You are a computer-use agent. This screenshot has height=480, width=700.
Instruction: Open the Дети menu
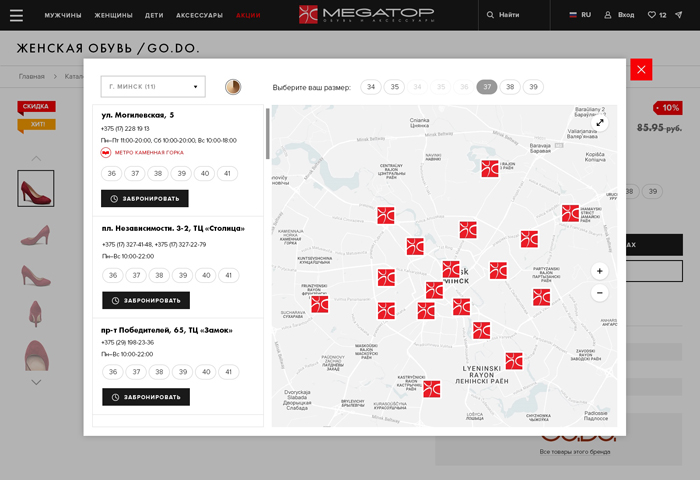coord(154,15)
